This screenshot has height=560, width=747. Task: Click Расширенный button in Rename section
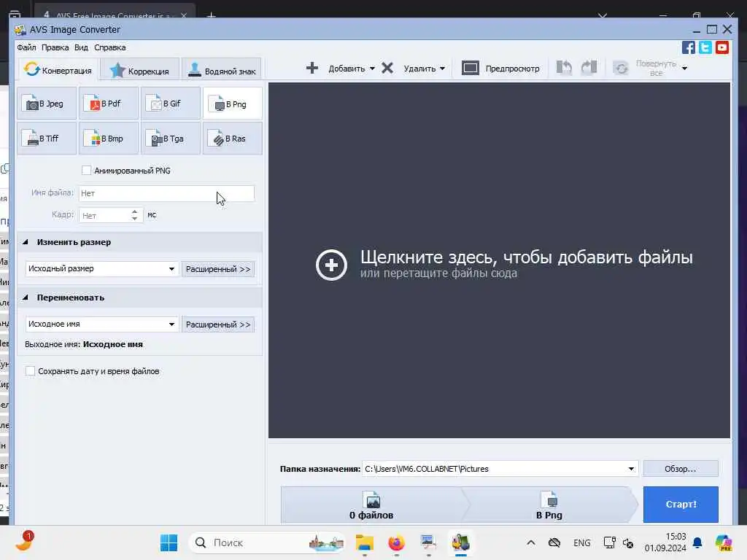218,324
